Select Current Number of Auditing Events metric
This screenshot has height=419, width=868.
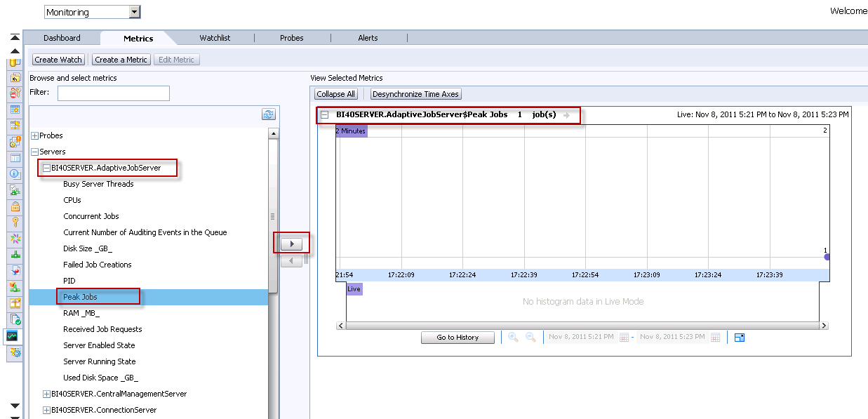pos(145,232)
